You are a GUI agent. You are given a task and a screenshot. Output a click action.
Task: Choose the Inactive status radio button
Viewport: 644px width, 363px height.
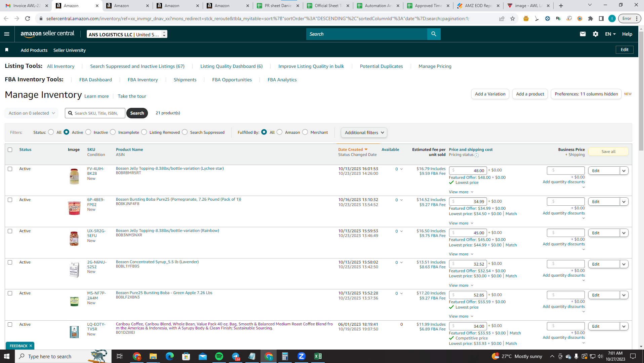(x=88, y=132)
